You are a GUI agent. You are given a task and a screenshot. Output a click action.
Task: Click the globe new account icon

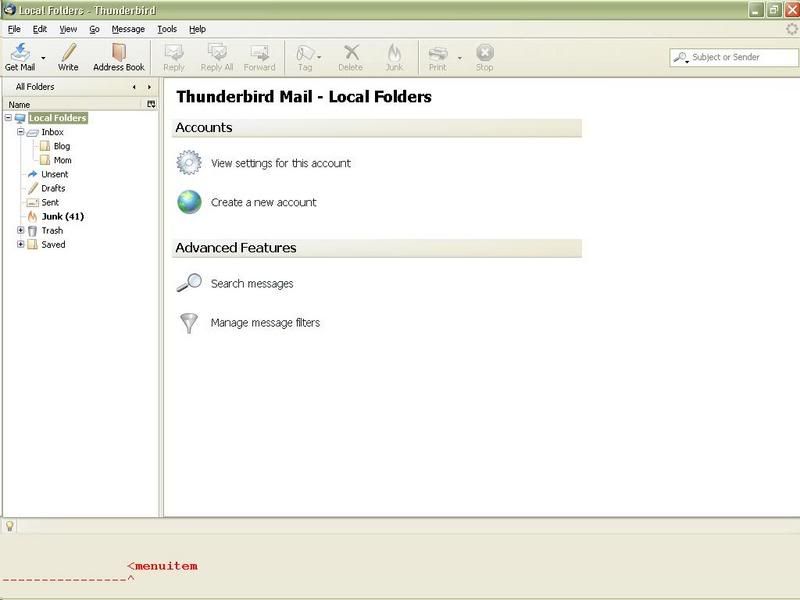pyautogui.click(x=189, y=202)
